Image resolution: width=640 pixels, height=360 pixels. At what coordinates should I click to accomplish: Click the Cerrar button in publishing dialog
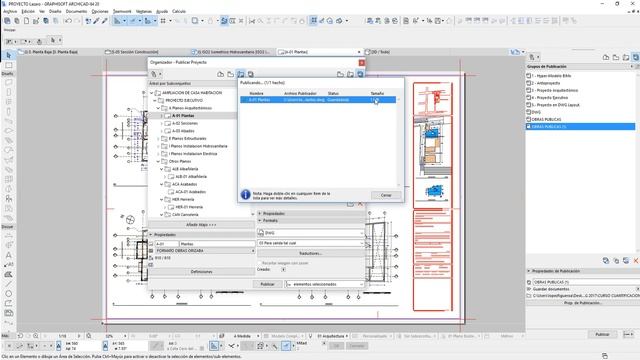tap(386, 195)
